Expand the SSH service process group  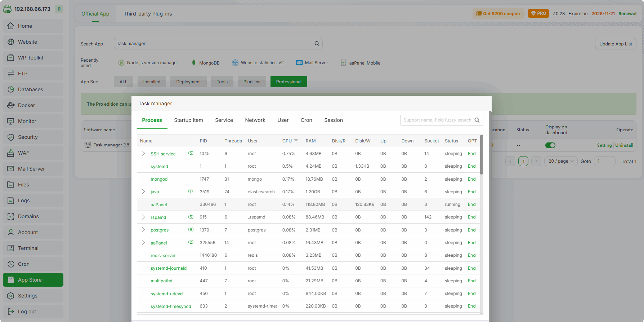(x=143, y=154)
